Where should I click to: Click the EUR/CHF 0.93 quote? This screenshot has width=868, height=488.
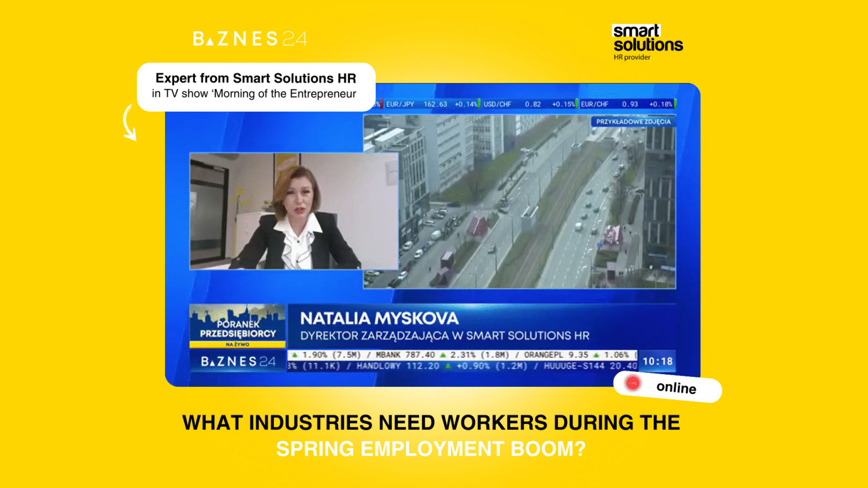tap(627, 104)
